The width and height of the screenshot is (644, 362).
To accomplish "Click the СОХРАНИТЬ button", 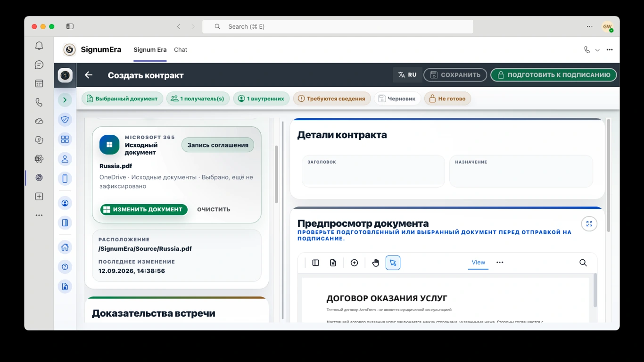I will 455,75.
